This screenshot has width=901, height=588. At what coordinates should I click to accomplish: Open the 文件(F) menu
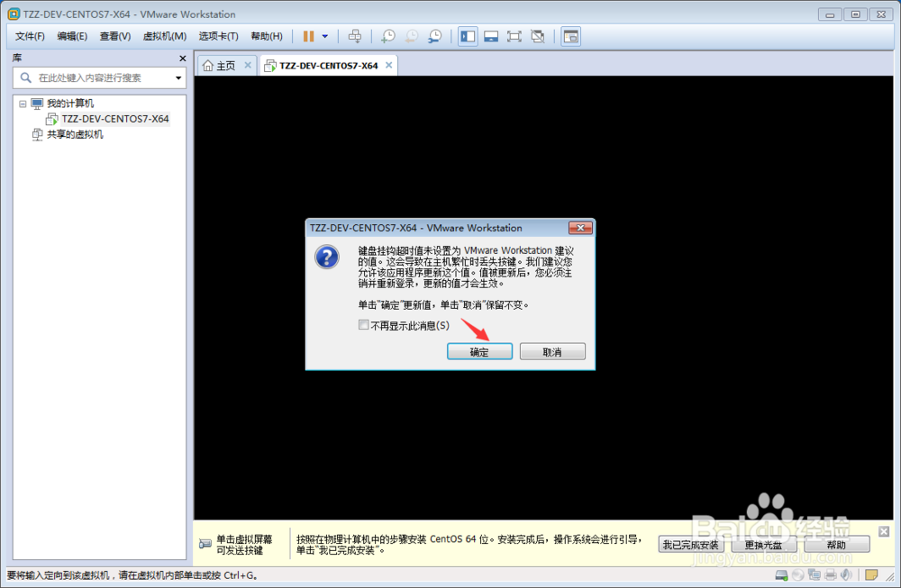pos(30,37)
